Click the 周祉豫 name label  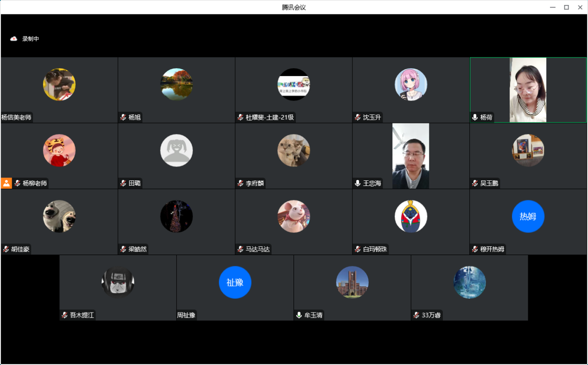pos(186,315)
